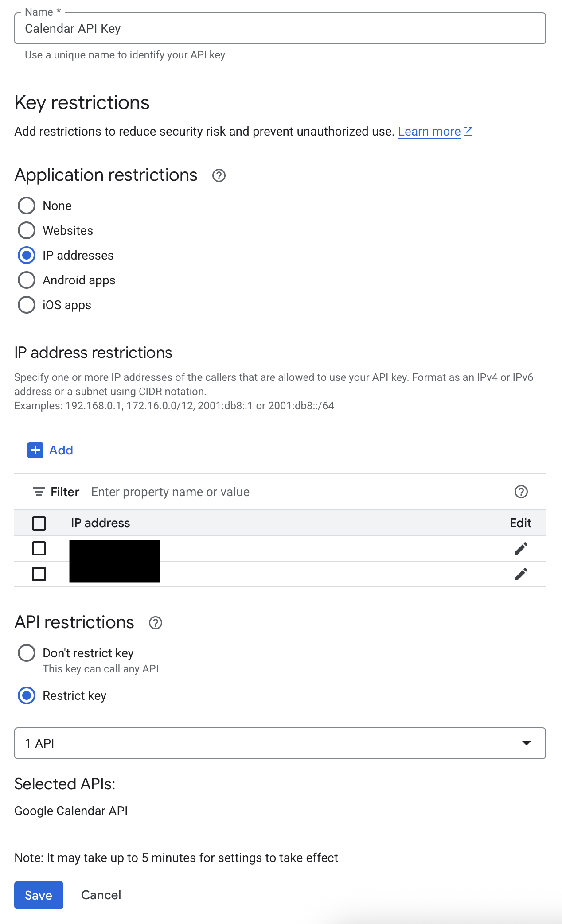Click the API restrictions help icon

pos(156,623)
